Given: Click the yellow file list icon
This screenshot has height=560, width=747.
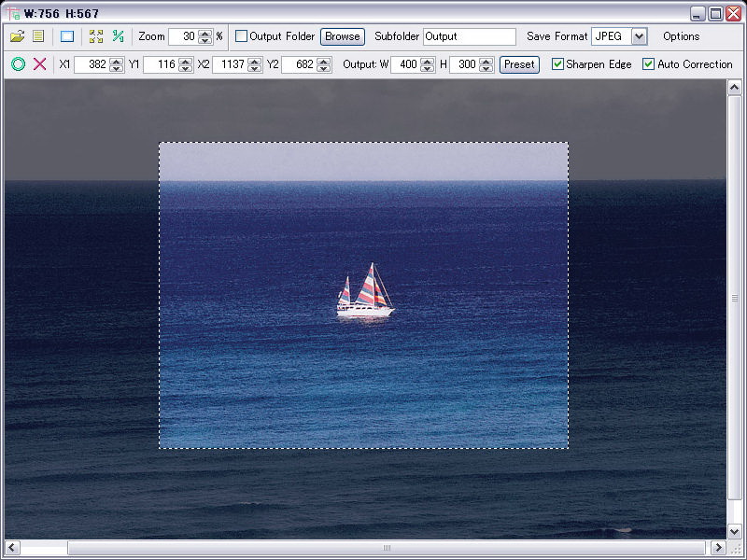Looking at the screenshot, I should pyautogui.click(x=38, y=36).
